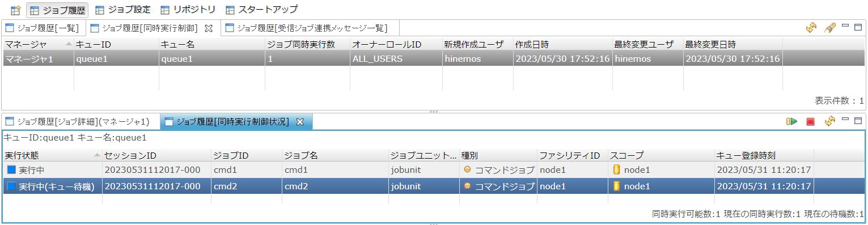Click the コマンドジョブ type icon in cmd2 row

[467, 186]
